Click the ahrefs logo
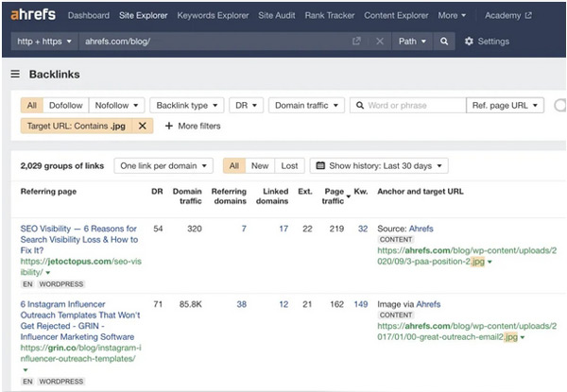The image size is (567, 392). [x=34, y=15]
